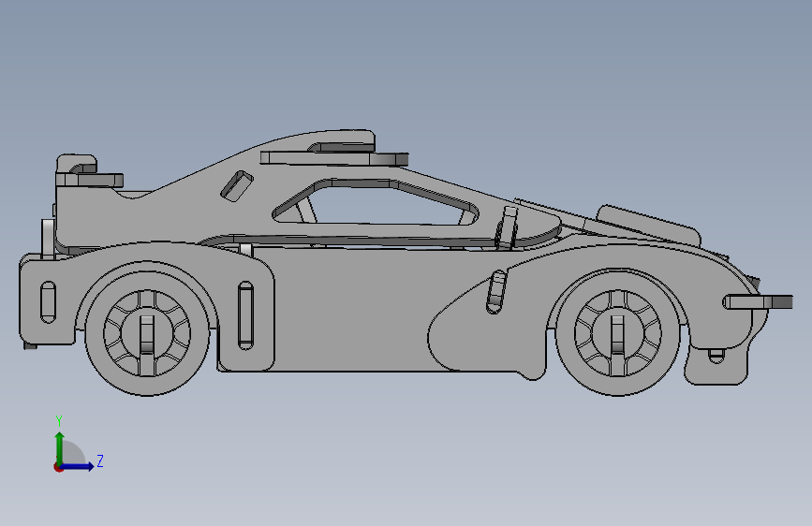This screenshot has height=526, width=812.
Task: Pick the angled slot above the front fender curve
Action: pos(496,292)
